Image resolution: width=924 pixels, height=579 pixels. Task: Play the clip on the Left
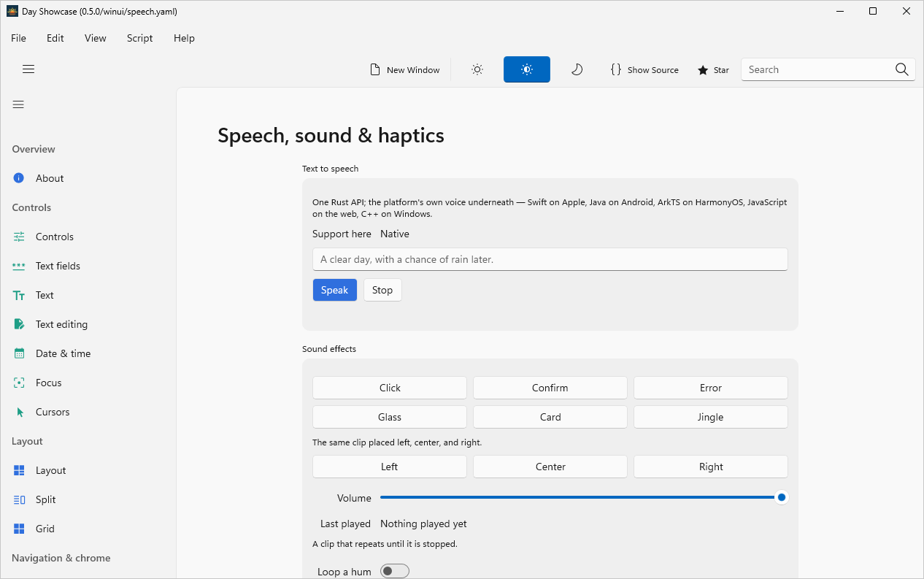click(x=390, y=467)
